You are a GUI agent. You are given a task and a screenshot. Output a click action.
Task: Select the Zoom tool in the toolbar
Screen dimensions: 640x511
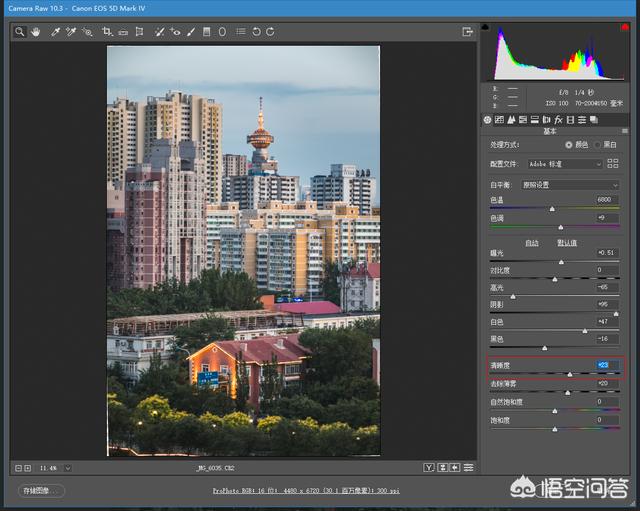(x=19, y=32)
